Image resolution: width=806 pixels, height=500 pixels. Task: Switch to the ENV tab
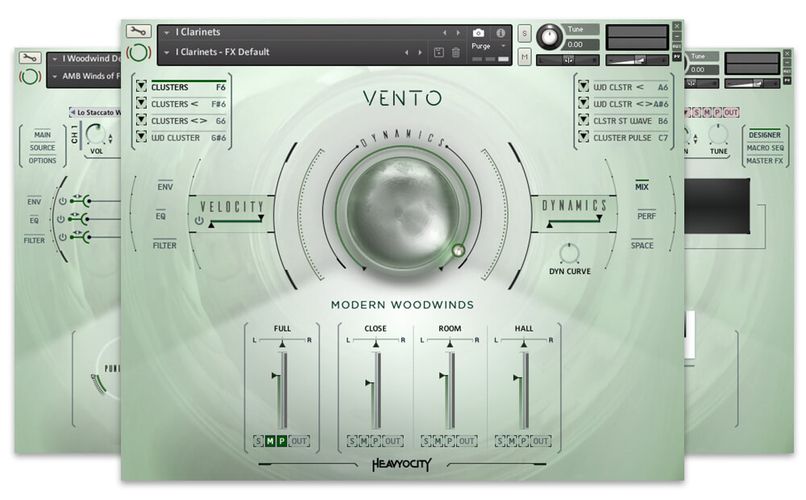pos(165,186)
